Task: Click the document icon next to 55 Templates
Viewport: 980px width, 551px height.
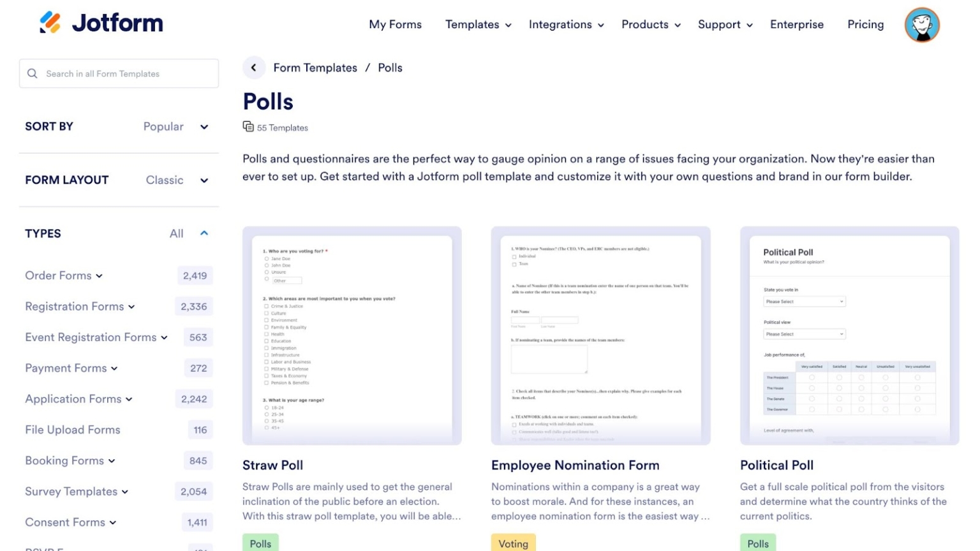Action: point(248,127)
